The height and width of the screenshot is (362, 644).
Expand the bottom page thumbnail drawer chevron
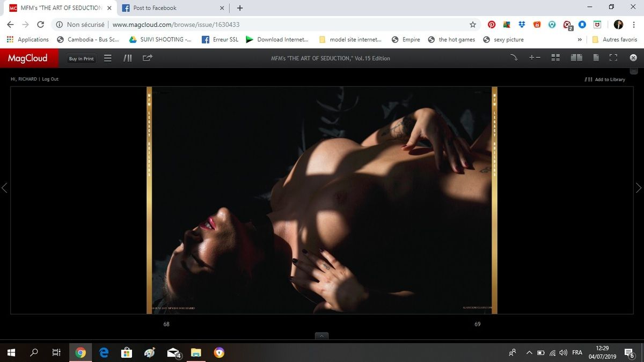tap(322, 336)
